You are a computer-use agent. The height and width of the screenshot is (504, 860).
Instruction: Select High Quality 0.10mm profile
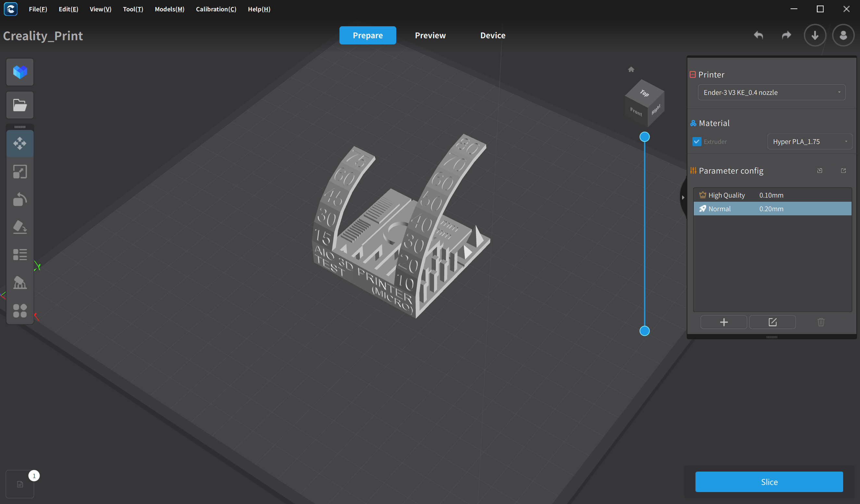pos(772,195)
